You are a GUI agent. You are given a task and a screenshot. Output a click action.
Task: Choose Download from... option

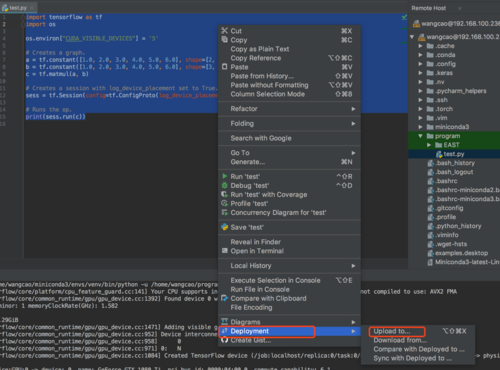point(418,340)
